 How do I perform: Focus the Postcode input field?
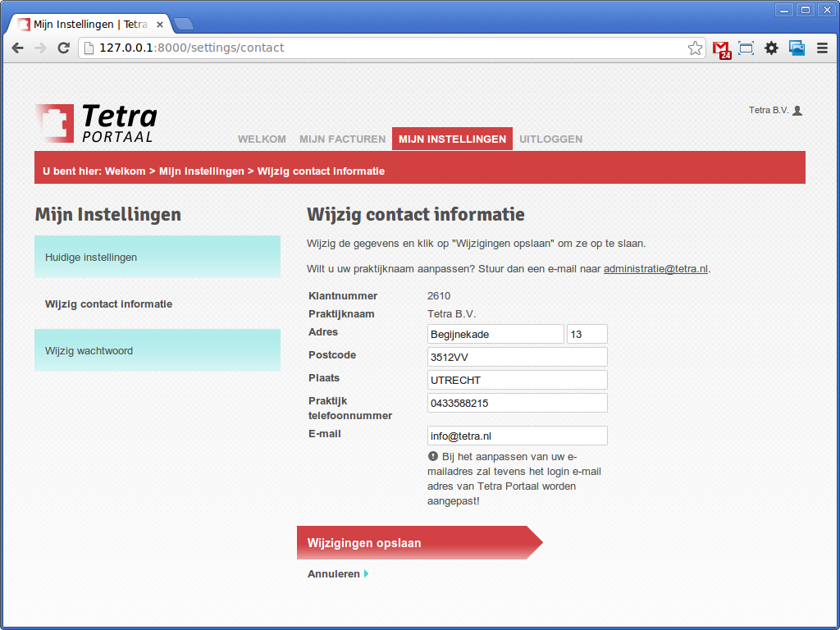click(x=517, y=357)
